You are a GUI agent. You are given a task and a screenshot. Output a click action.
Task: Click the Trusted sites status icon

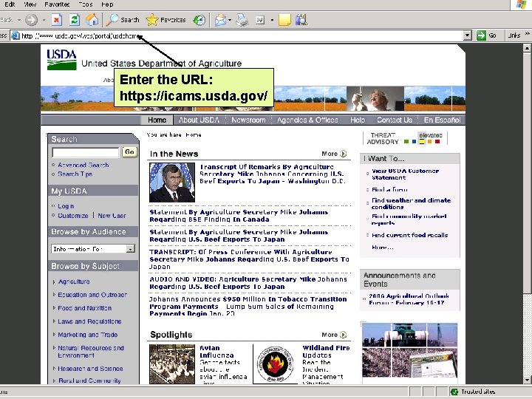(454, 392)
